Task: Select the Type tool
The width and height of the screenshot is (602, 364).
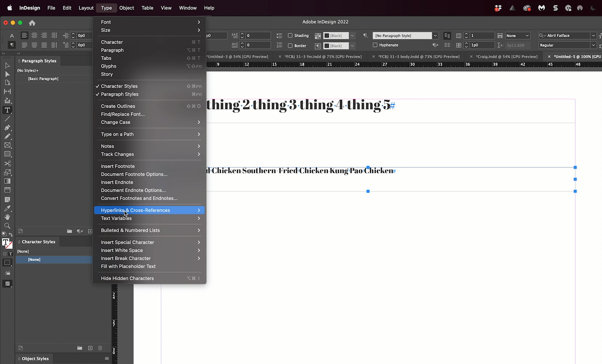Action: click(x=7, y=110)
